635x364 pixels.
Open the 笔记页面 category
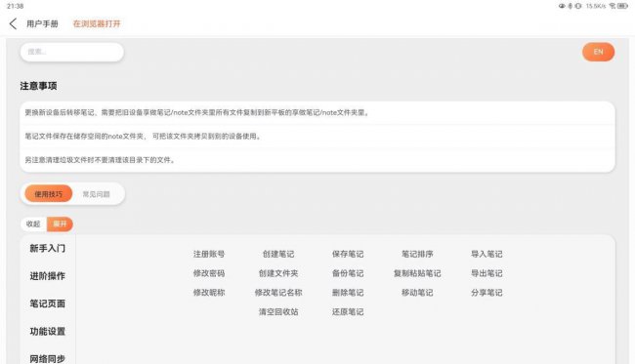(48, 303)
